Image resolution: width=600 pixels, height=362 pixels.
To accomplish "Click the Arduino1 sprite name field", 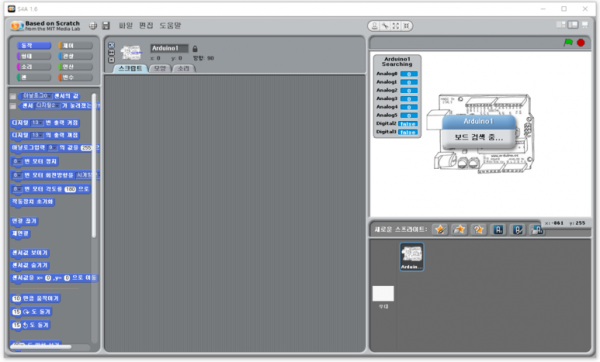I will 169,48.
